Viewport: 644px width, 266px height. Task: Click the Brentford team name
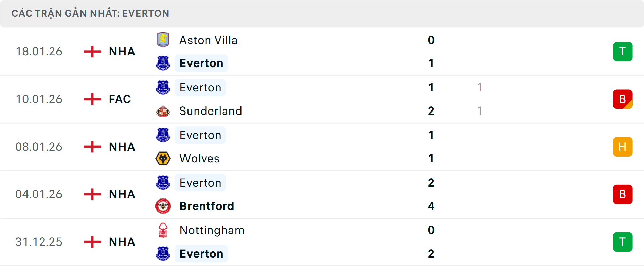pyautogui.click(x=207, y=206)
